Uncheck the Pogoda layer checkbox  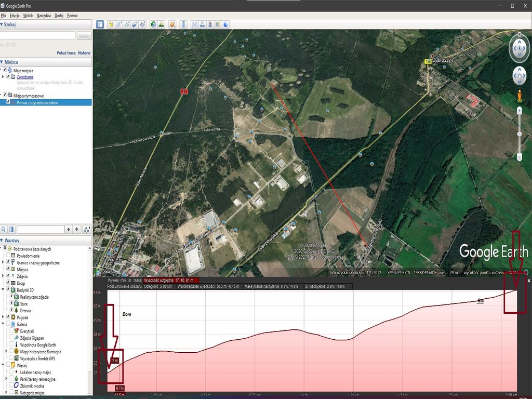[x=8, y=317]
